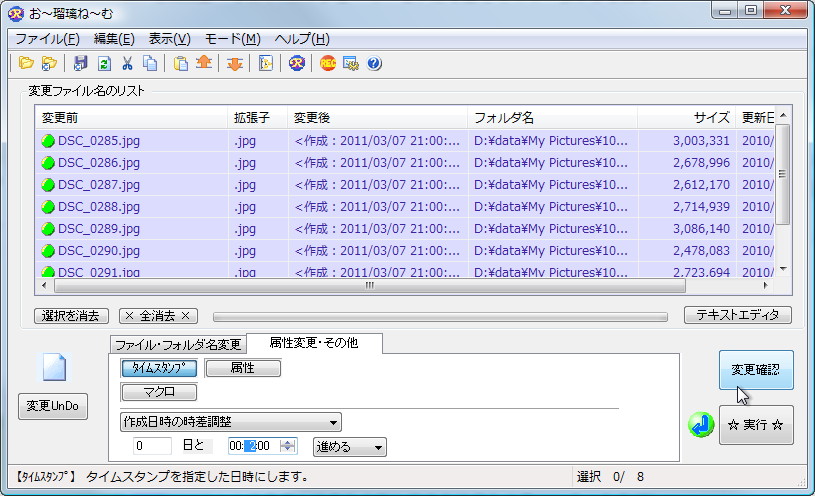Toggle the 属性 mode button
The height and width of the screenshot is (496, 815).
click(x=243, y=368)
